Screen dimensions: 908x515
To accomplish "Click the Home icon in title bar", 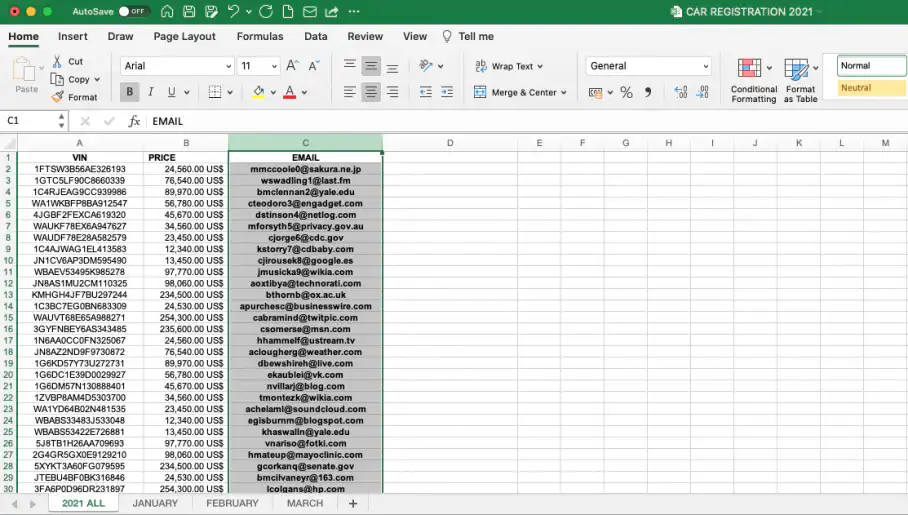I will point(167,12).
